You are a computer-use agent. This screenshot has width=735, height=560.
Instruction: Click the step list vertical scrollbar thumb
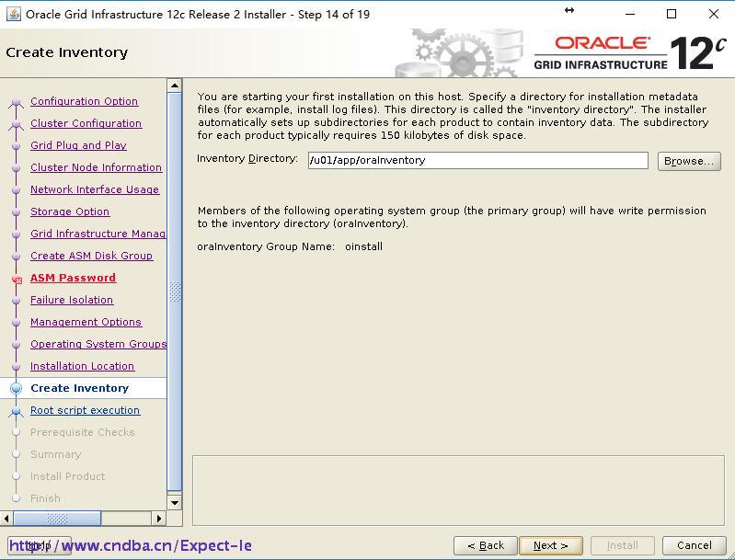click(175, 291)
